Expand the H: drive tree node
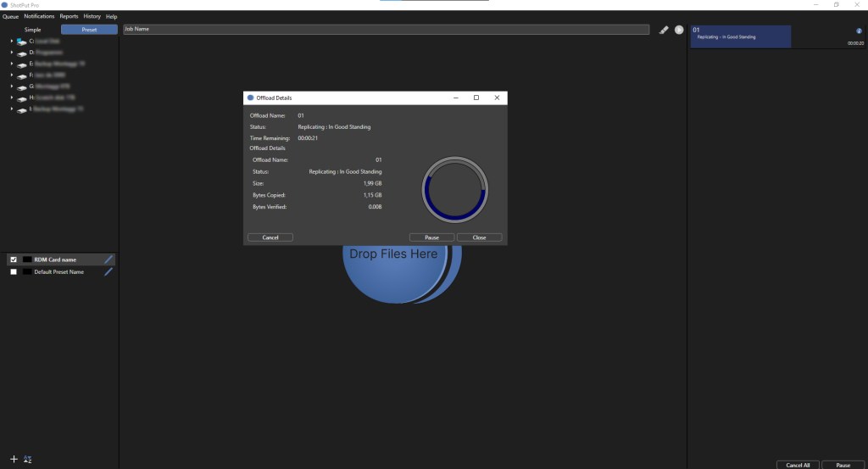 click(11, 98)
